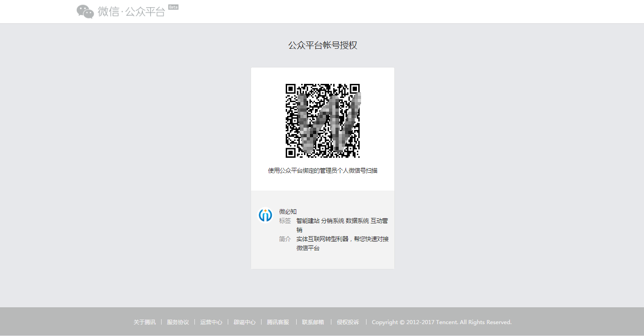Open the 辟谣中心 footer link
Screen dimensions: 644x336
point(245,322)
